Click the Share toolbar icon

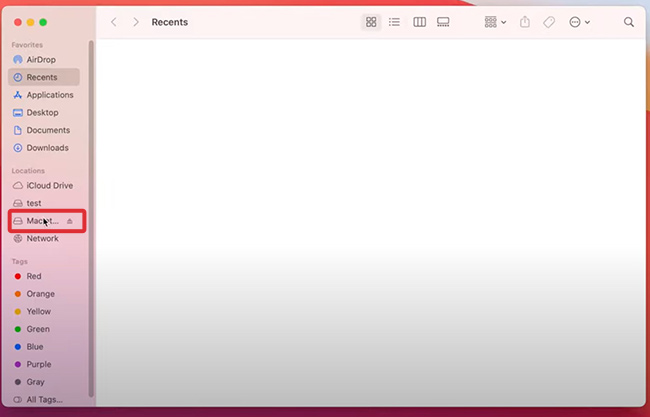pyautogui.click(x=525, y=22)
